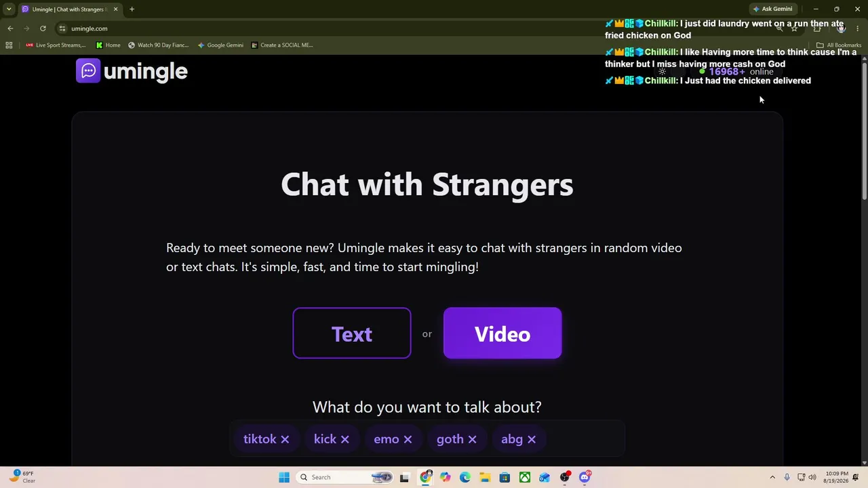Remove the goth interest tag
868x488 pixels.
click(x=472, y=439)
